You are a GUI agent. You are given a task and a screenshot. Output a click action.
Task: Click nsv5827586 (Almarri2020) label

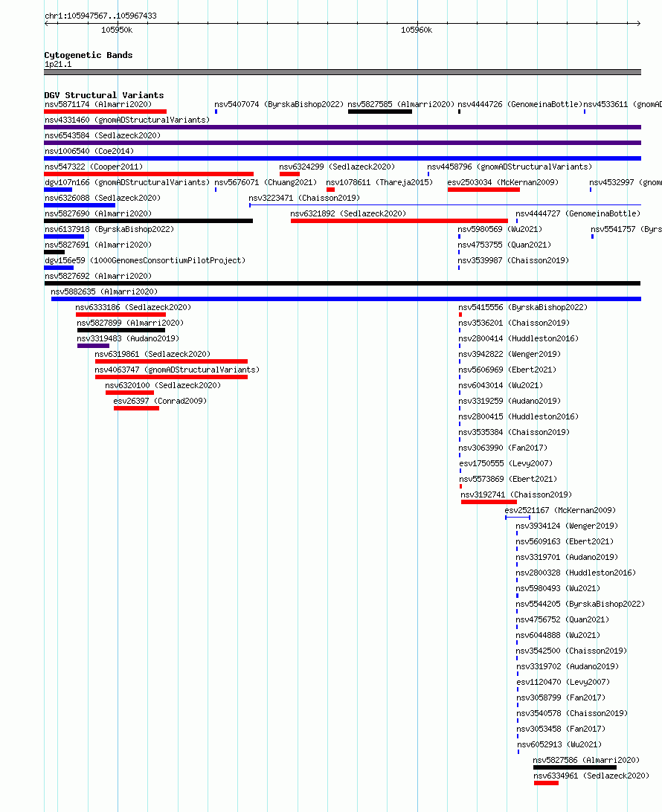point(586,760)
